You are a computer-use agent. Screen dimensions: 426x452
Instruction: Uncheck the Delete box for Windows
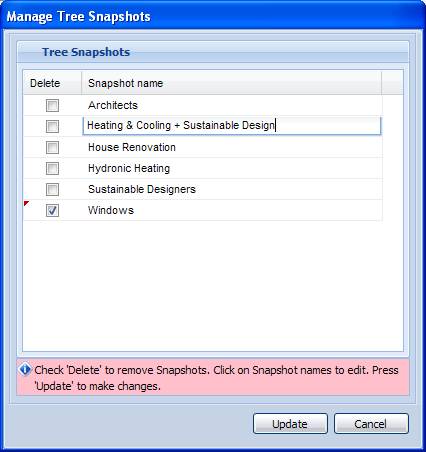(x=52, y=210)
